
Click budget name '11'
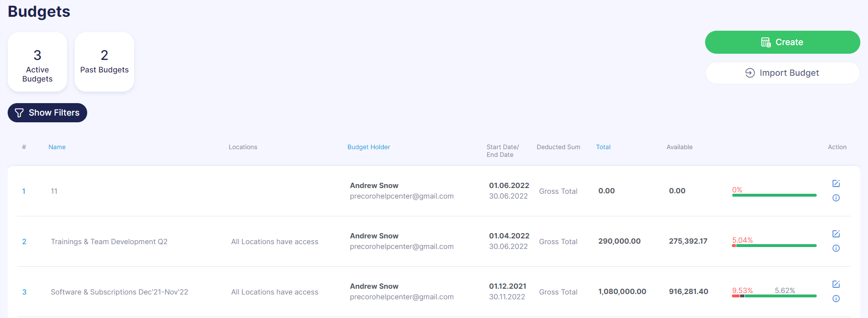[x=54, y=191]
